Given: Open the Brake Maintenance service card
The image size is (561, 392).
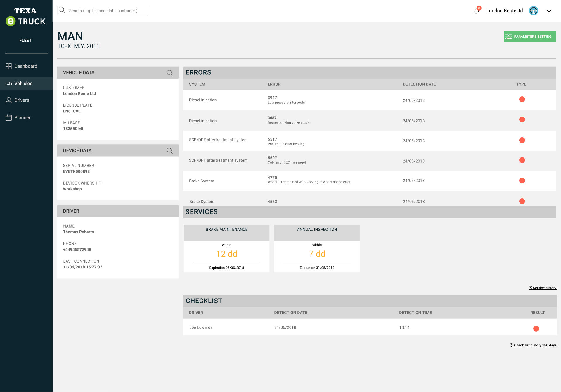Looking at the screenshot, I should (x=226, y=249).
